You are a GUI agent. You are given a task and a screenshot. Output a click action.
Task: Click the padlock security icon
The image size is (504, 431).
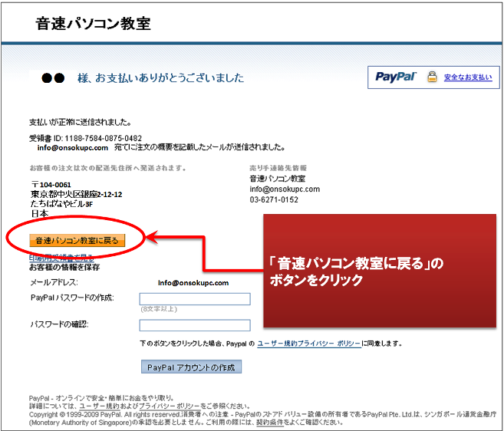click(432, 77)
